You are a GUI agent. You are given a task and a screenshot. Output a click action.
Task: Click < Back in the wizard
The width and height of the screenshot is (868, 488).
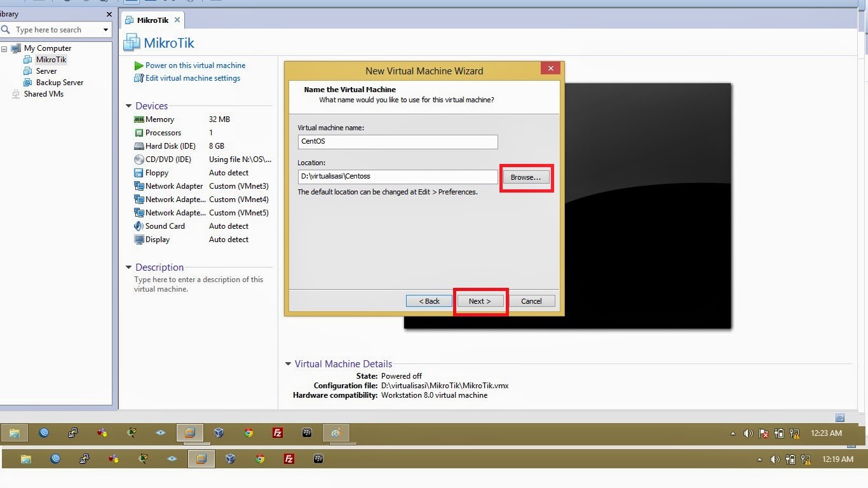point(430,301)
